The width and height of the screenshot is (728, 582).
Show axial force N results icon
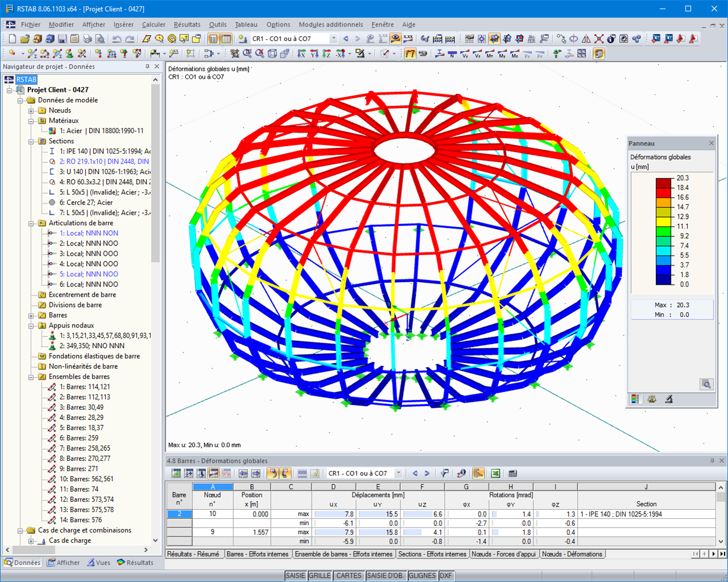tap(452, 53)
